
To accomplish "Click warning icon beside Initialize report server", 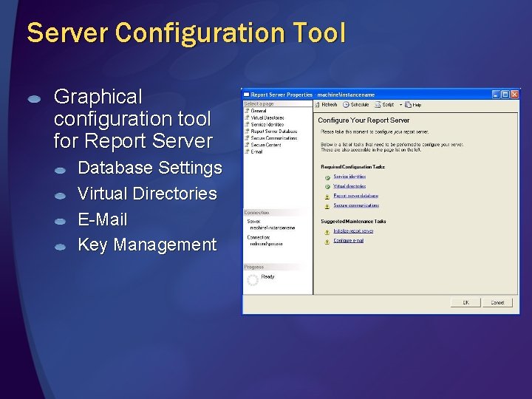I will [x=327, y=232].
